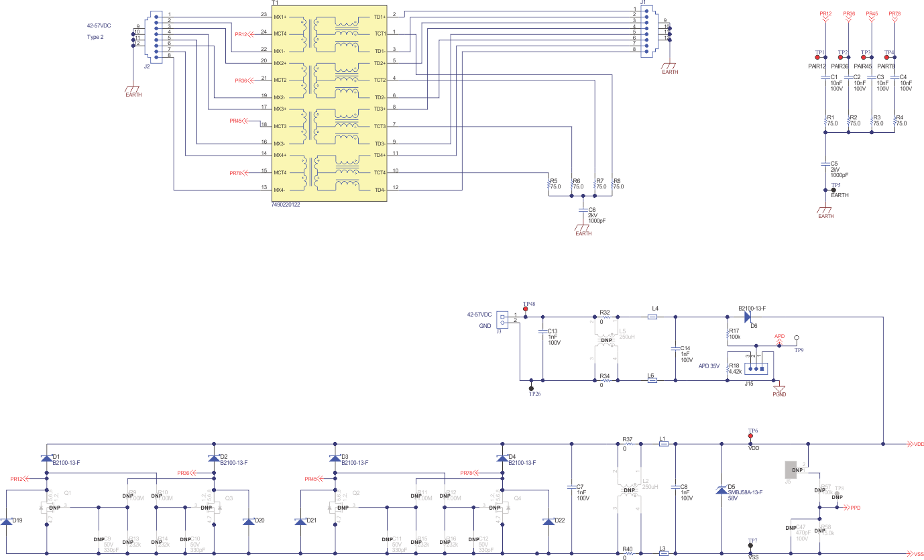Click the R34 zero-ohm resistor
The height and width of the screenshot is (560, 924).
[605, 380]
